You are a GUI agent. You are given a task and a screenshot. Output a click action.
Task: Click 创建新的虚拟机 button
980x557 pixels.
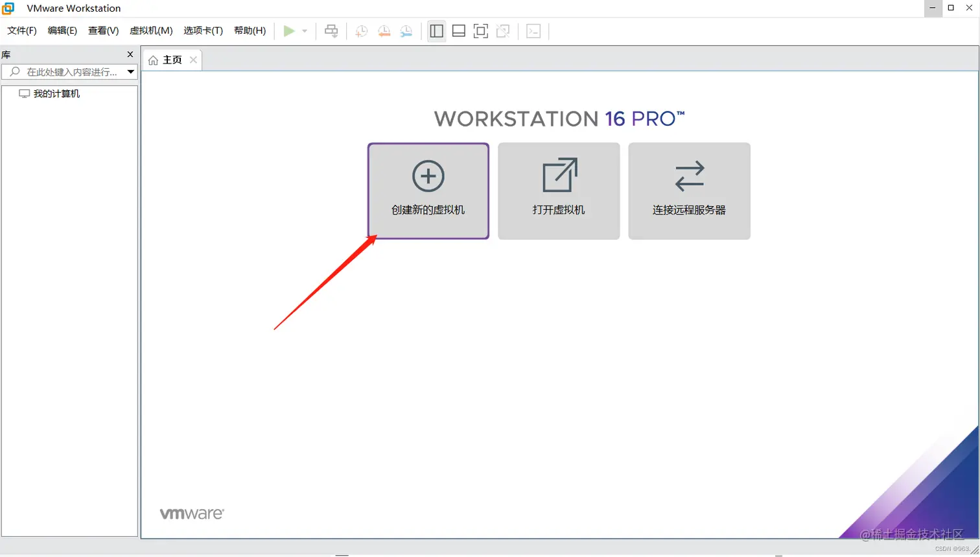tap(428, 191)
